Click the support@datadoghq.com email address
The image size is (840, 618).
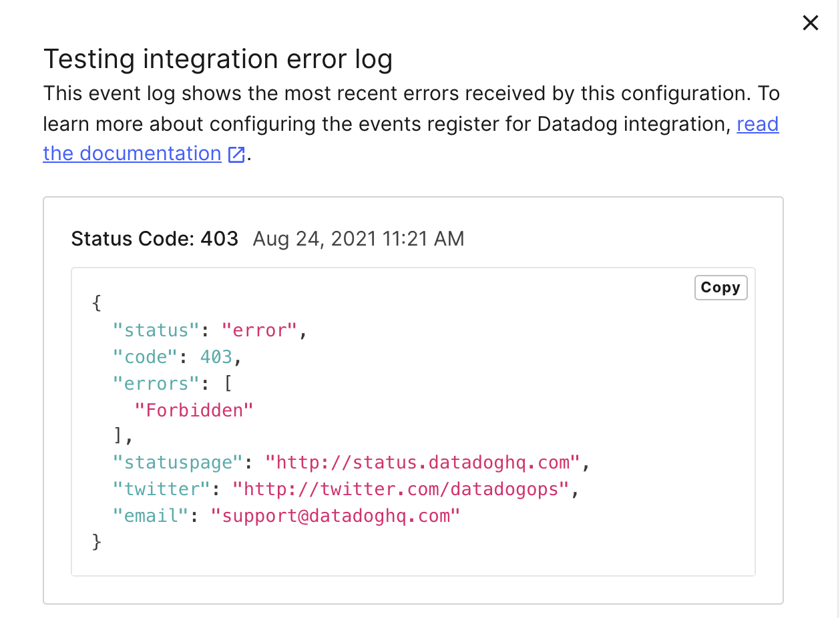tap(335, 515)
